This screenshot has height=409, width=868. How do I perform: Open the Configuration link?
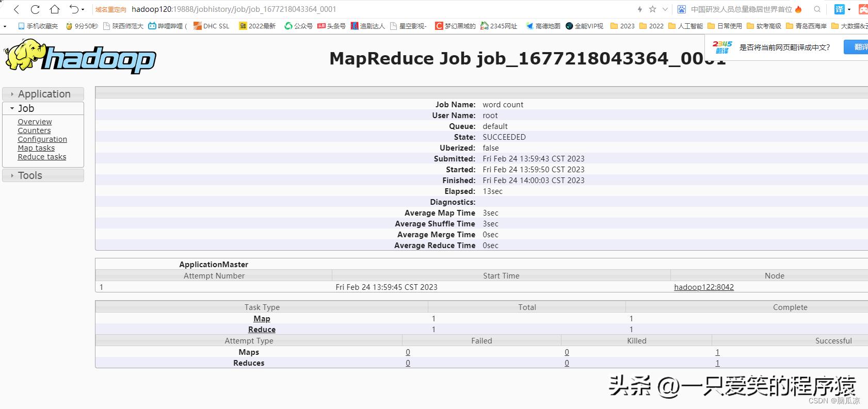(42, 139)
